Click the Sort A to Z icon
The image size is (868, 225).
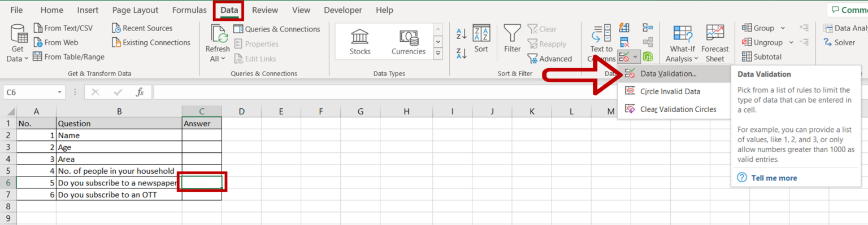[x=461, y=33]
